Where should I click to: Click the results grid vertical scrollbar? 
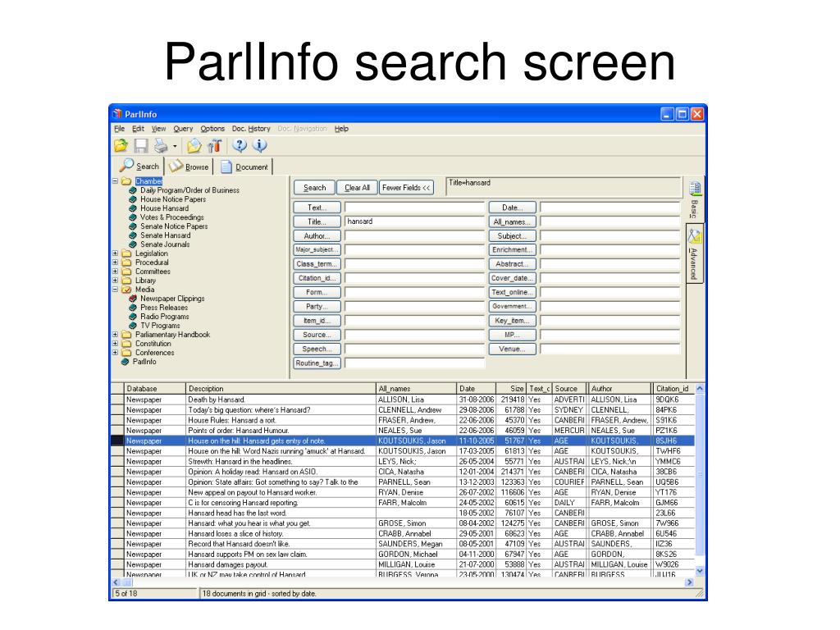[700, 479]
